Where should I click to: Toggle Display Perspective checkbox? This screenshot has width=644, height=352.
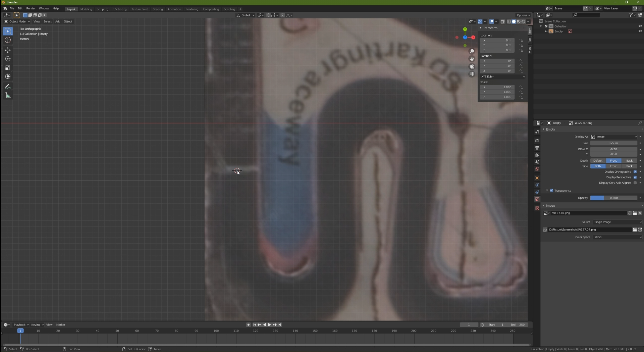point(635,177)
